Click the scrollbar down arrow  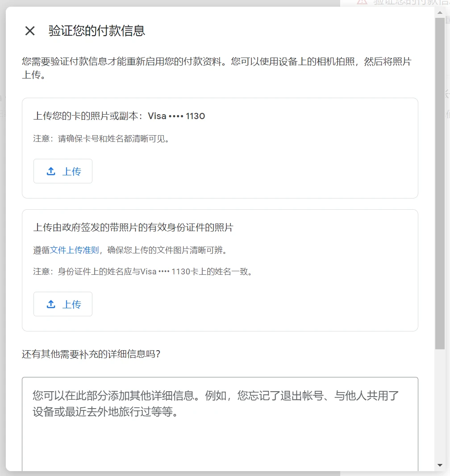(x=440, y=465)
